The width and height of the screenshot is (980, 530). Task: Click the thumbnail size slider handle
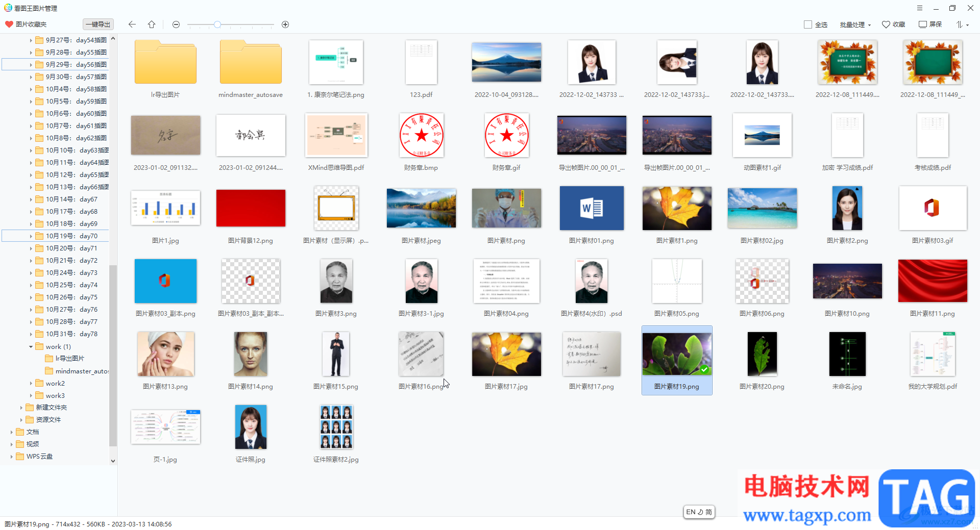click(217, 24)
